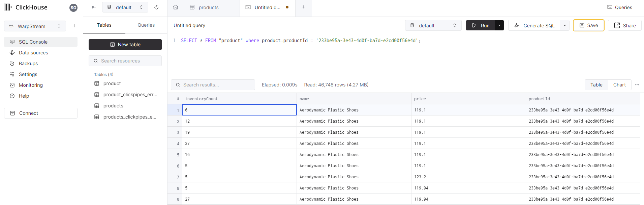Open the home tab icon
Viewport: 644px width, 205px height.
coord(176,7)
